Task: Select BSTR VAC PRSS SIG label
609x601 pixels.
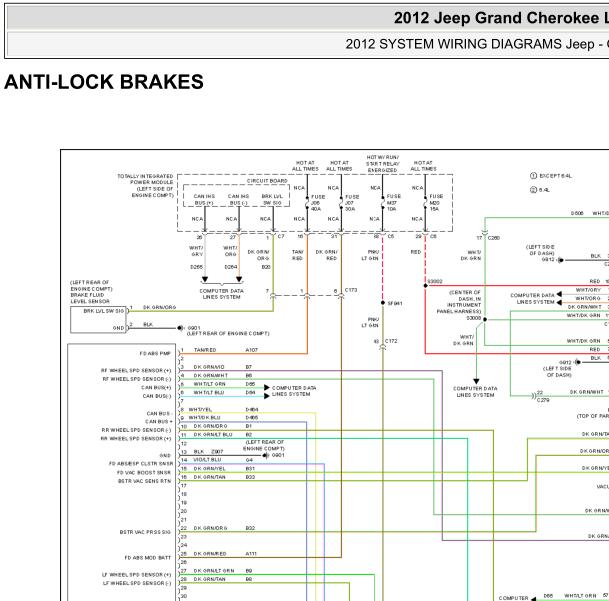Action: point(145,532)
